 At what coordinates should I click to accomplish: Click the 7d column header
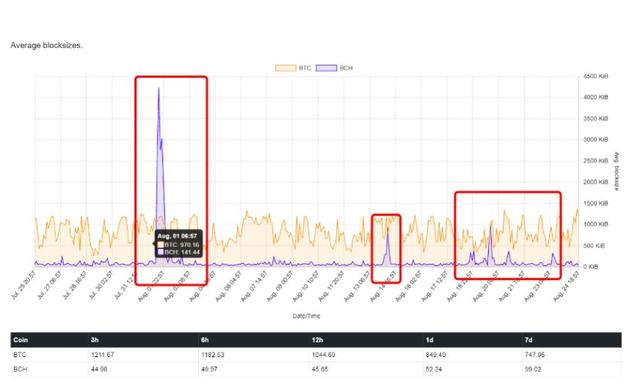[529, 340]
